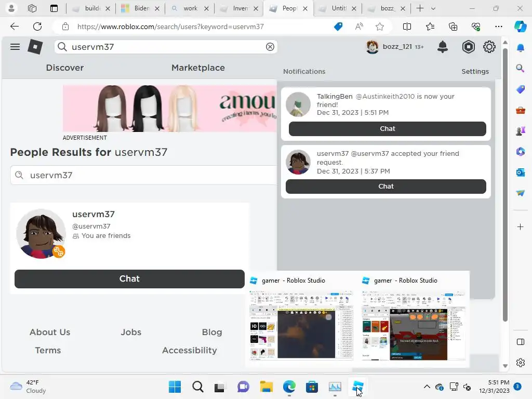Open File Explorer from taskbar
The image size is (532, 399).
tap(267, 387)
